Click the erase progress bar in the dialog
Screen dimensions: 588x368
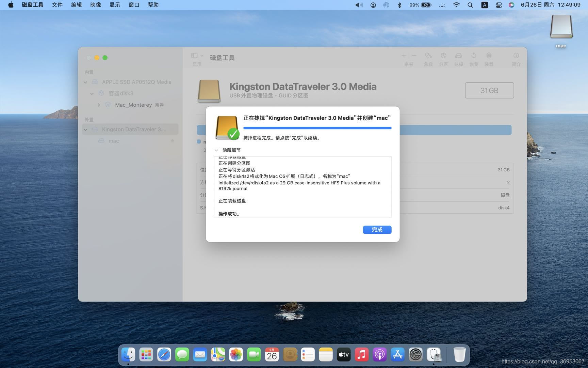(317, 128)
